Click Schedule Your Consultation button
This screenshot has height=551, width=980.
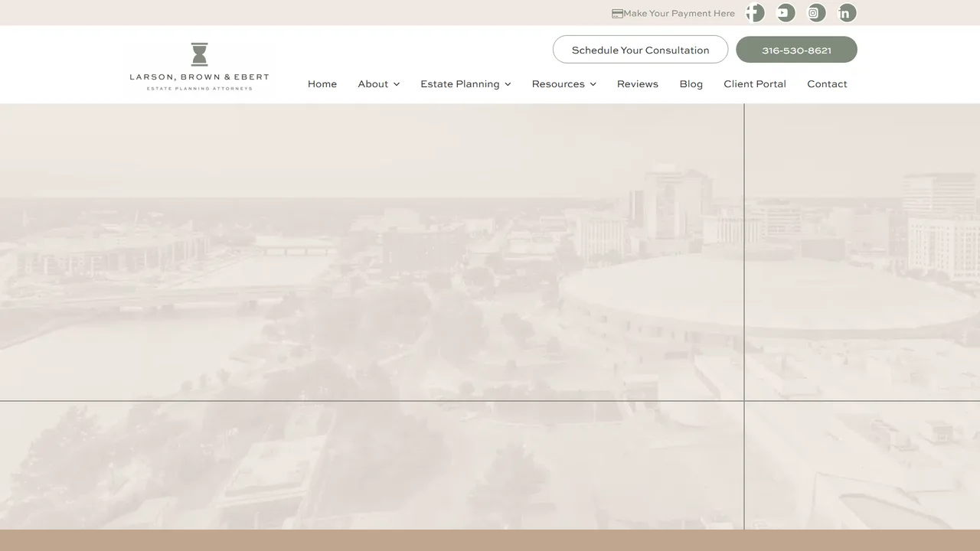click(640, 50)
